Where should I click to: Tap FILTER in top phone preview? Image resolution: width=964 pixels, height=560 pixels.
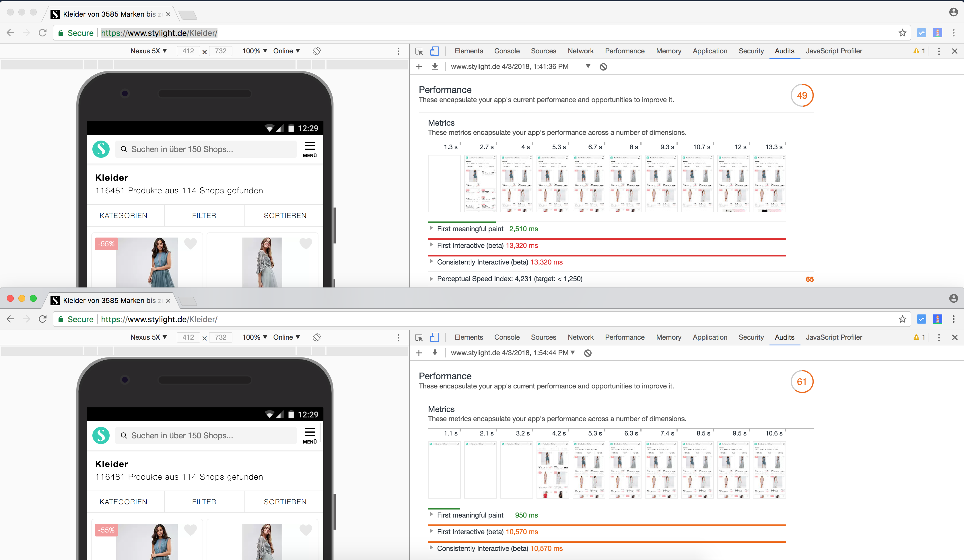[204, 216]
